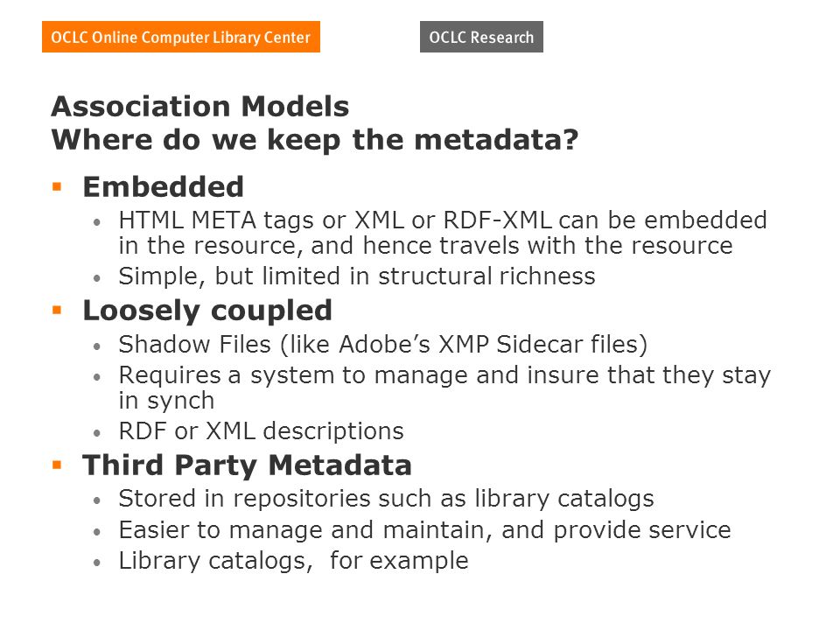Select the Embedded heading

coord(164,187)
